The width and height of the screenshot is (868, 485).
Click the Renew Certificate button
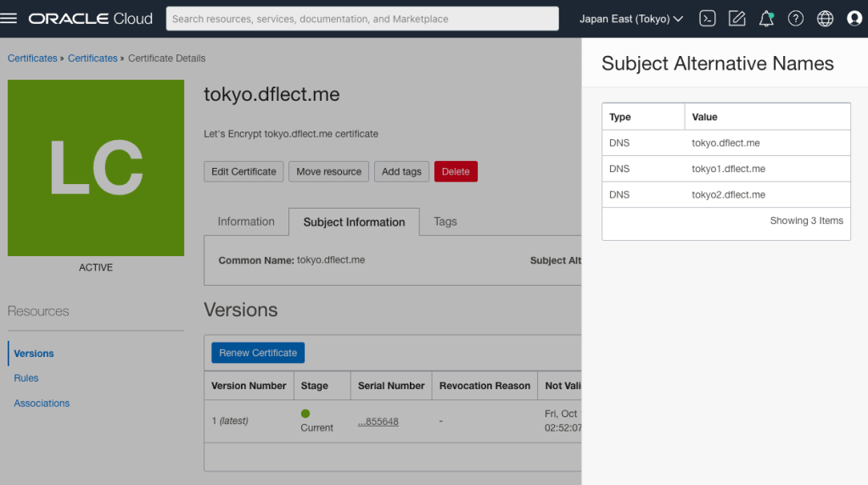[x=258, y=353]
